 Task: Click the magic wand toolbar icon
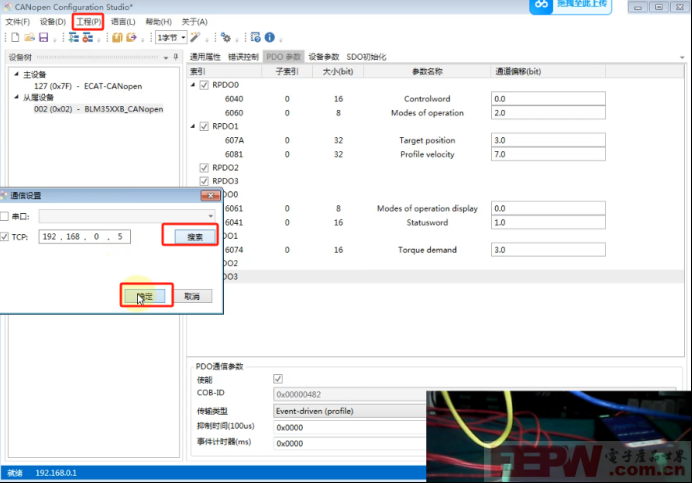tap(195, 38)
